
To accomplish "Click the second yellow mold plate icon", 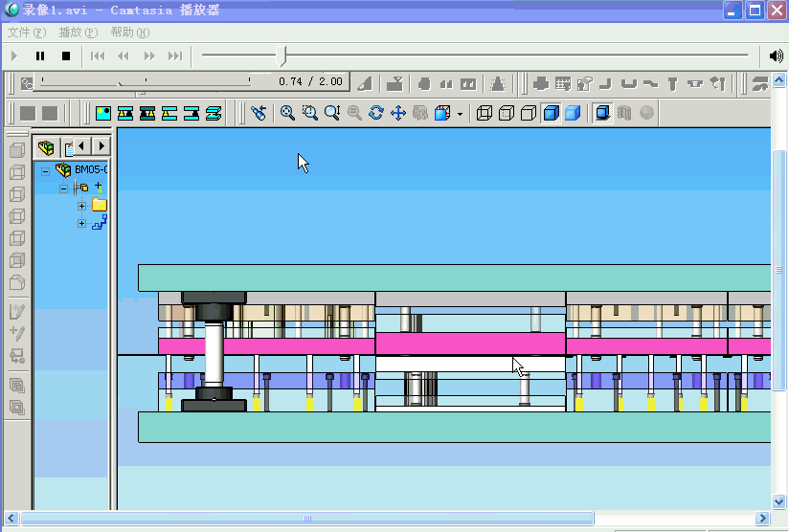I will pyautogui.click(x=125, y=113).
